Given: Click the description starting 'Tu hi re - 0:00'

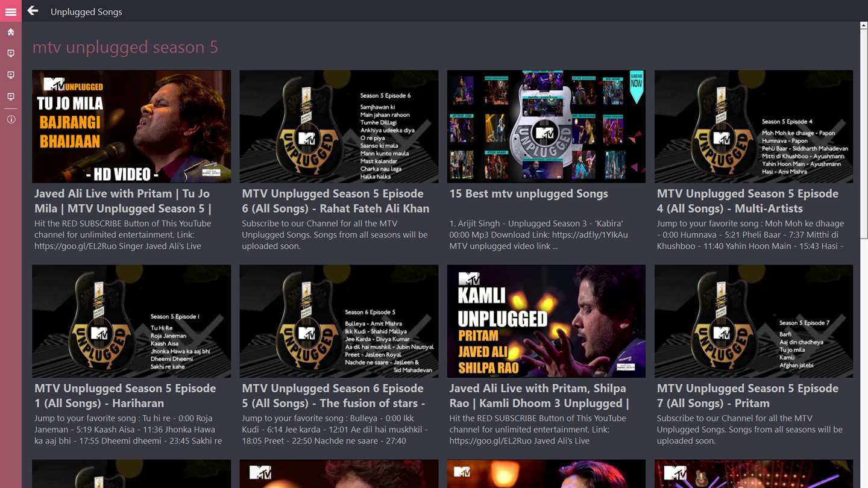Looking at the screenshot, I should tap(128, 430).
